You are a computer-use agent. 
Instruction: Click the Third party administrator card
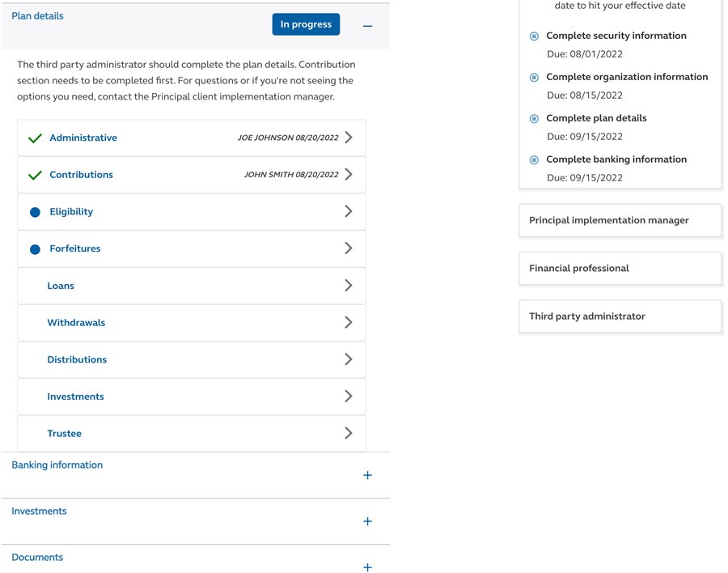(620, 316)
